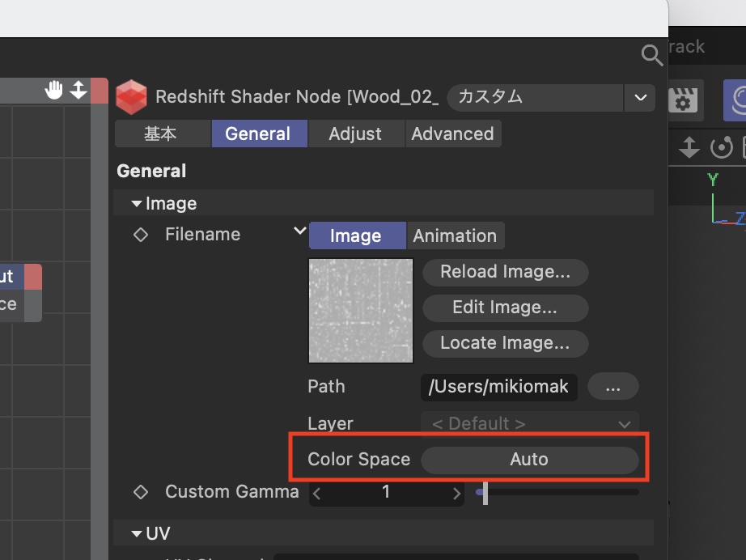Switch to the Advanced tab
The width and height of the screenshot is (746, 560).
point(452,134)
